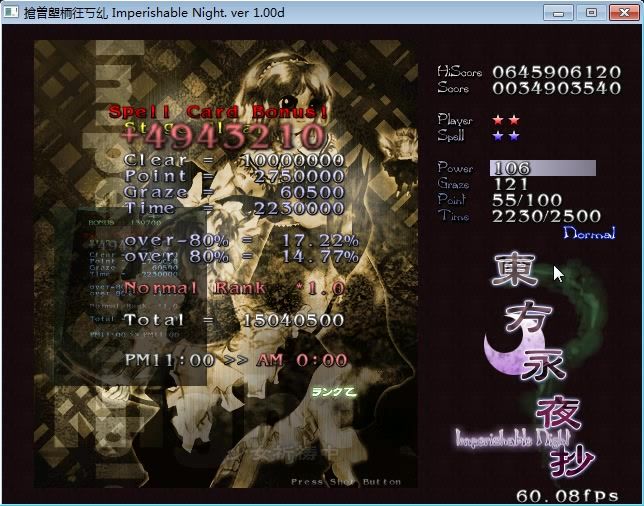Screen dimensions: 644x506
Task: Click the 抄 kanji at the logo bottom
Action: (574, 458)
